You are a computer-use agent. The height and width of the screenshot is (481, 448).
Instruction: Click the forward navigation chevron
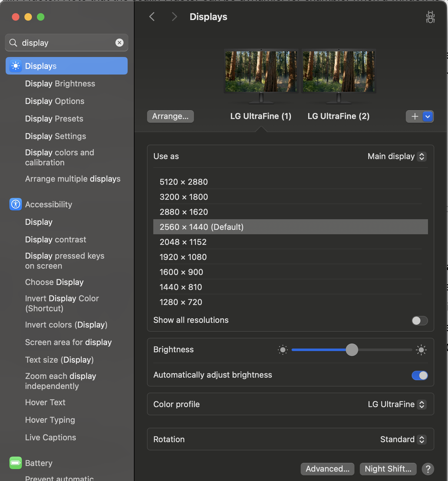[174, 17]
